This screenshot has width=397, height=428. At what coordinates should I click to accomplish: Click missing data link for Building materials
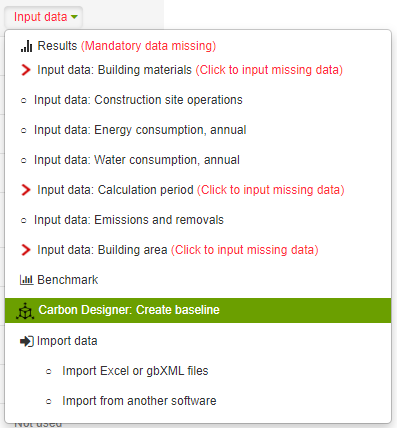(269, 70)
